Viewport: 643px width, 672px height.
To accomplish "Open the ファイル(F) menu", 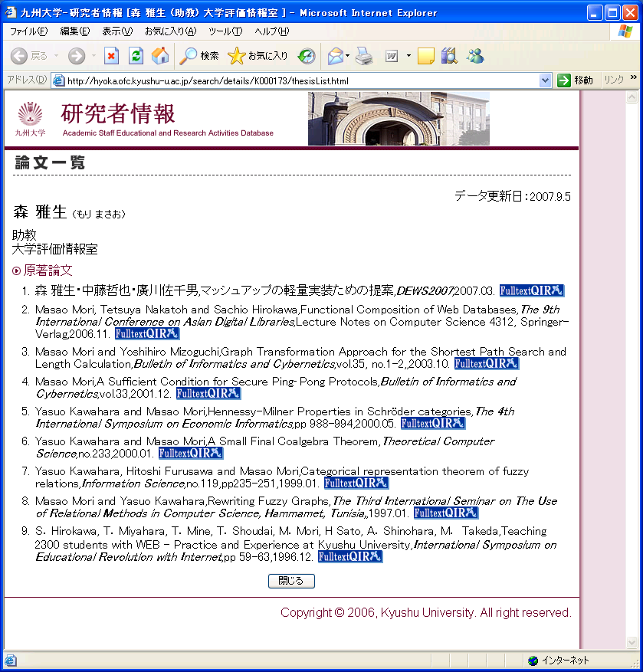I will tap(28, 31).
